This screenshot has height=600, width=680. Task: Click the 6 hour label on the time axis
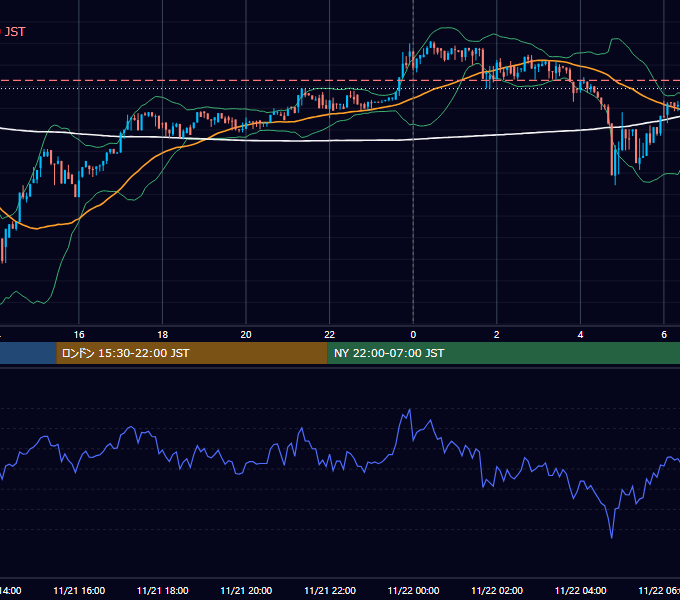(x=664, y=335)
